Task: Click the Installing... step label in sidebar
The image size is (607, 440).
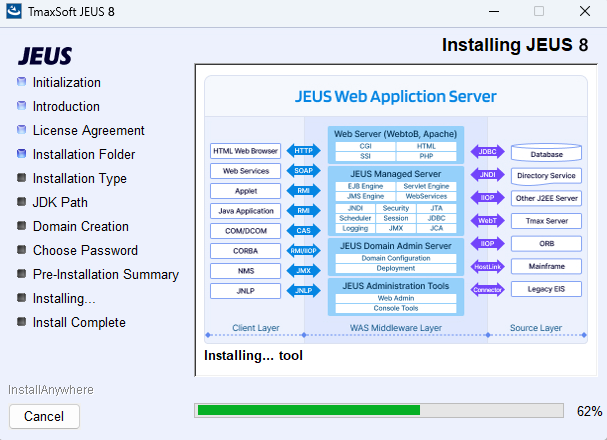Action: [x=64, y=298]
